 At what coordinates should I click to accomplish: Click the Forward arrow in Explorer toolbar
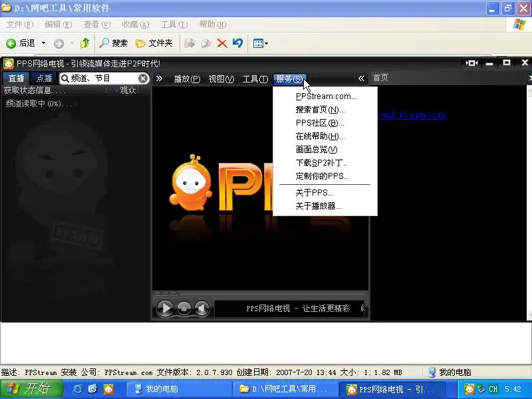[59, 43]
